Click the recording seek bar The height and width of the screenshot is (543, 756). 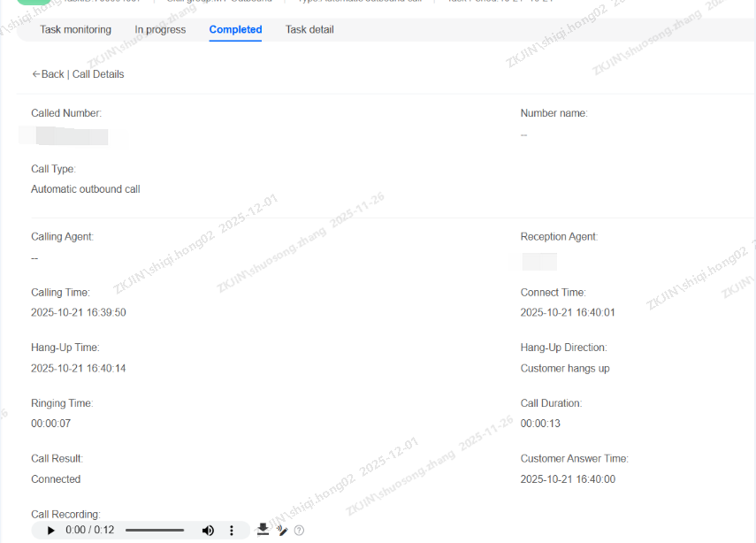pyautogui.click(x=155, y=531)
